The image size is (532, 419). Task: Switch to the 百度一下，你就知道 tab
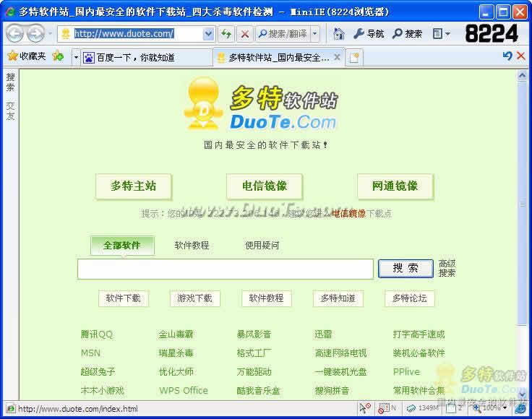tap(146, 58)
